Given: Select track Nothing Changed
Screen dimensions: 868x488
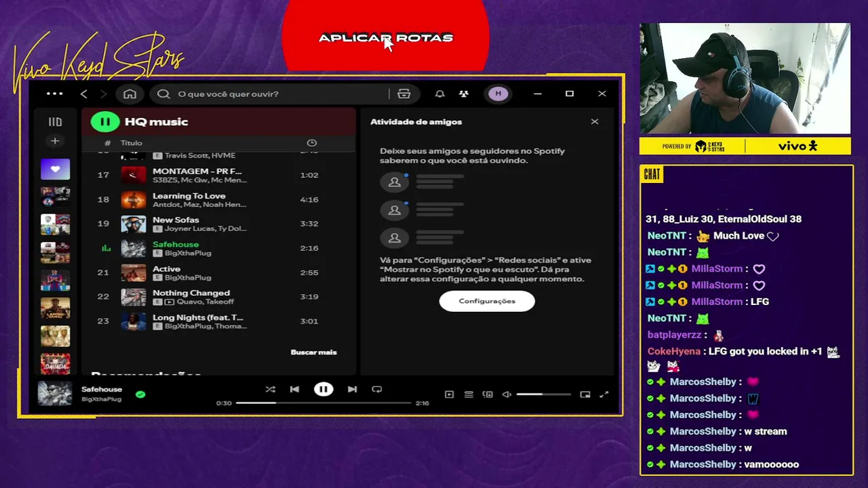Looking at the screenshot, I should [218, 297].
